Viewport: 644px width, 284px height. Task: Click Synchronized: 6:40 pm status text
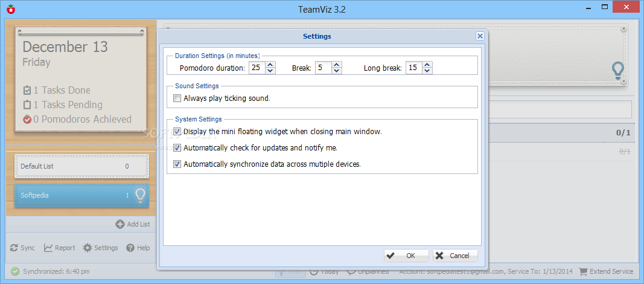click(x=56, y=271)
